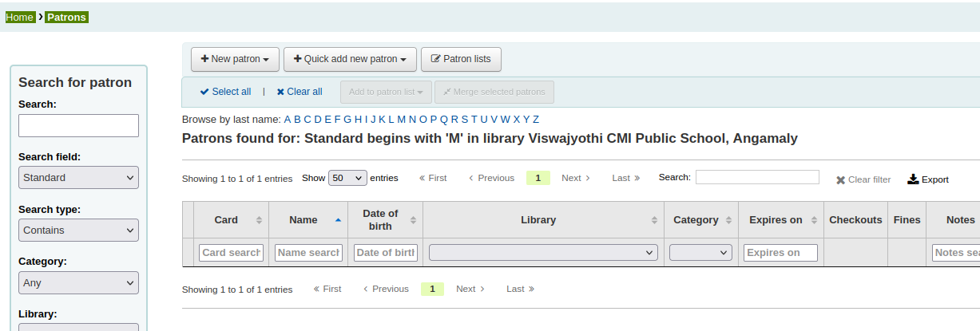Sort by the Expires on column

click(x=814, y=220)
